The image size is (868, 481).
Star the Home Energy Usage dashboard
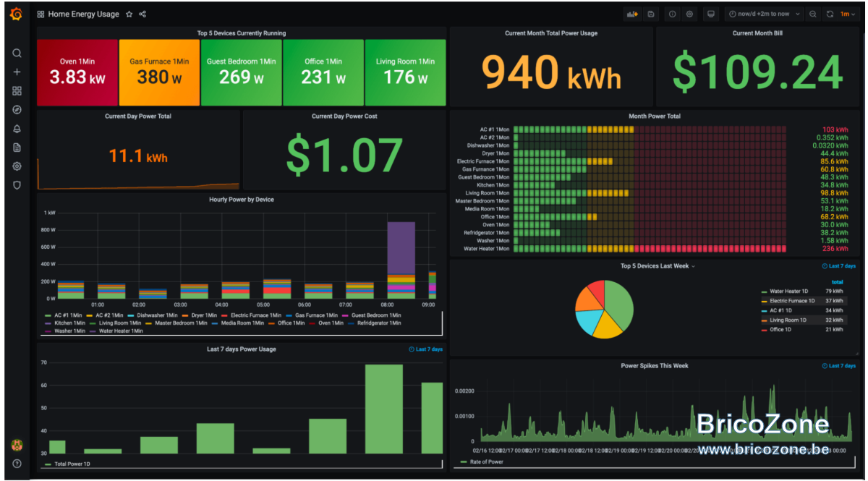[129, 14]
